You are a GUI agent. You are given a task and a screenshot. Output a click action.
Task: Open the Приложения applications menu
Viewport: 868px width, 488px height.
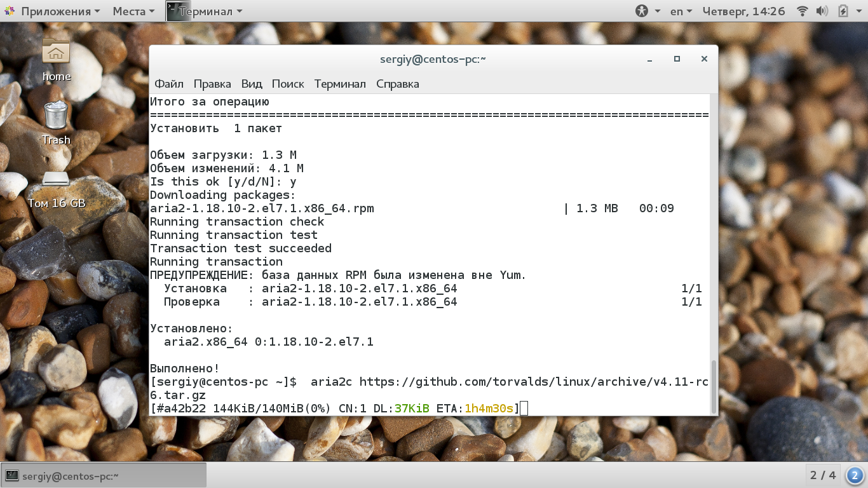pyautogui.click(x=60, y=11)
